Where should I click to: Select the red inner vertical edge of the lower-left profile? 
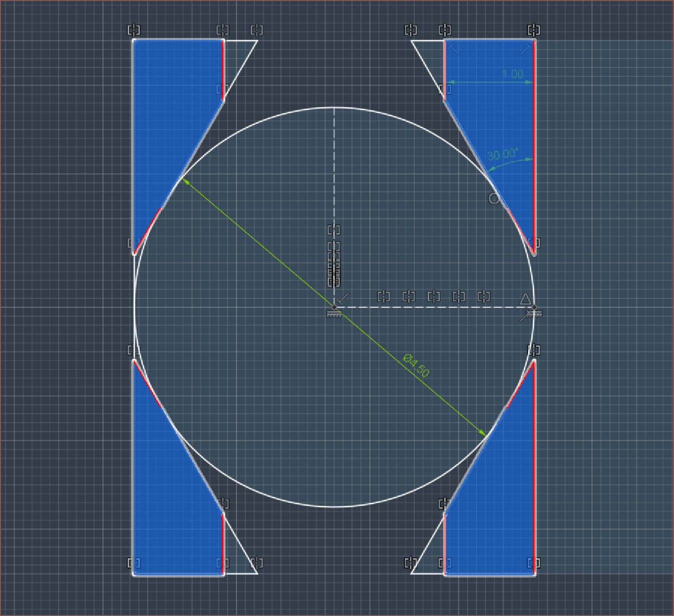tap(223, 544)
